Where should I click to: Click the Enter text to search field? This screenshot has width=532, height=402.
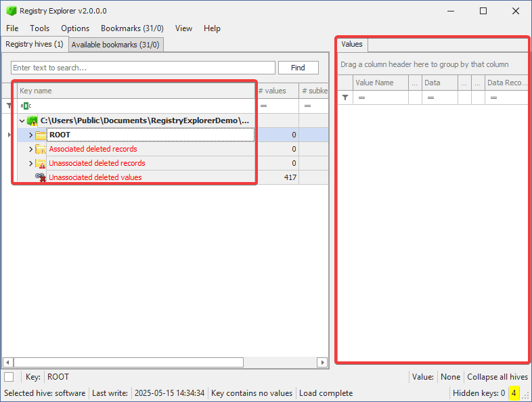pyautogui.click(x=143, y=68)
